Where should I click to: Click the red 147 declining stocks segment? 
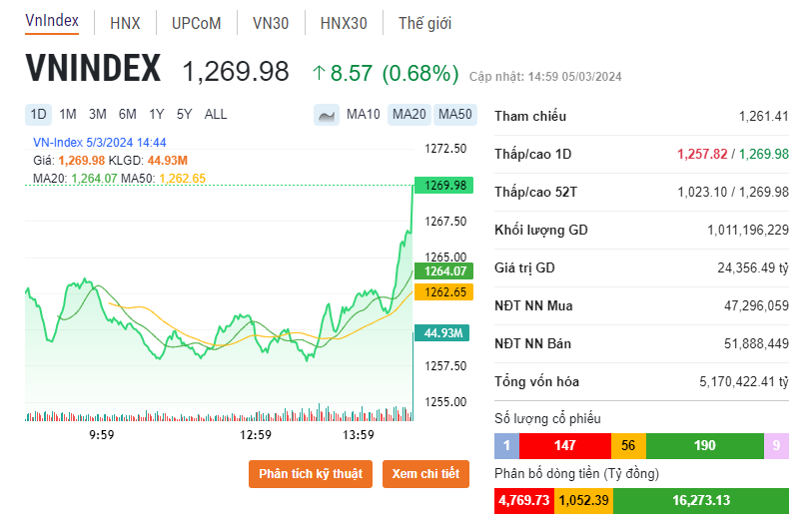pos(565,446)
